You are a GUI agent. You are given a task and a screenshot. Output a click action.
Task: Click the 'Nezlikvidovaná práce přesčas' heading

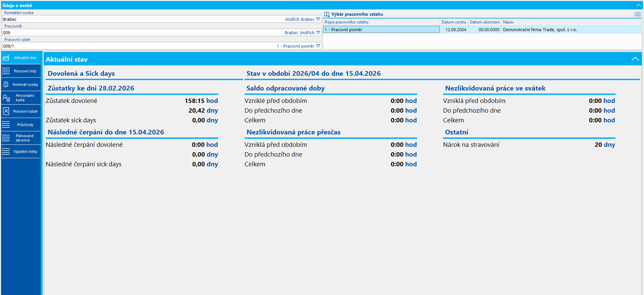pos(294,132)
